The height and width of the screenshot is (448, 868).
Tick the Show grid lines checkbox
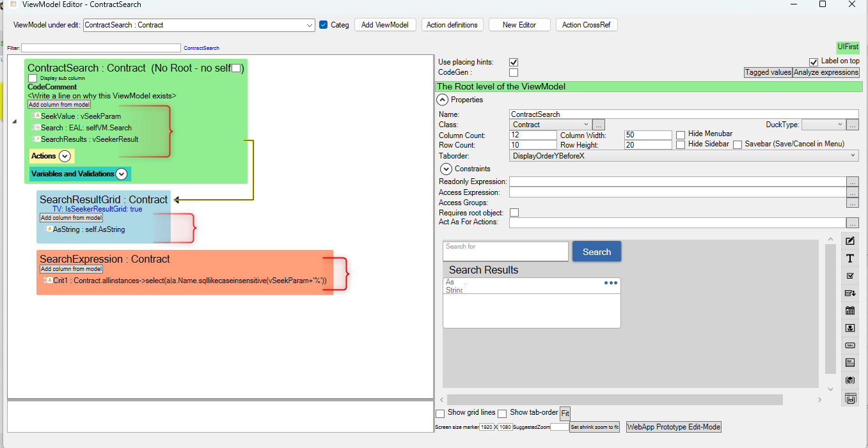(440, 413)
